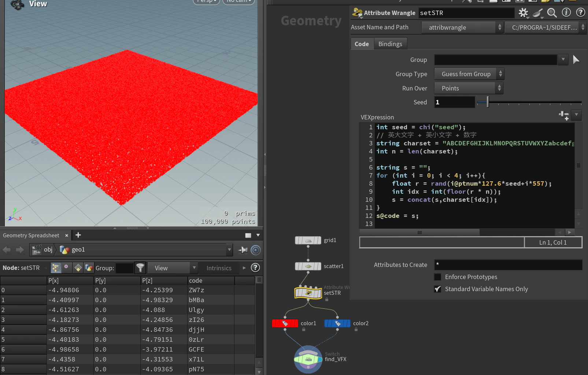
Task: Click the obj network icon in path bar
Action: [x=37, y=250]
